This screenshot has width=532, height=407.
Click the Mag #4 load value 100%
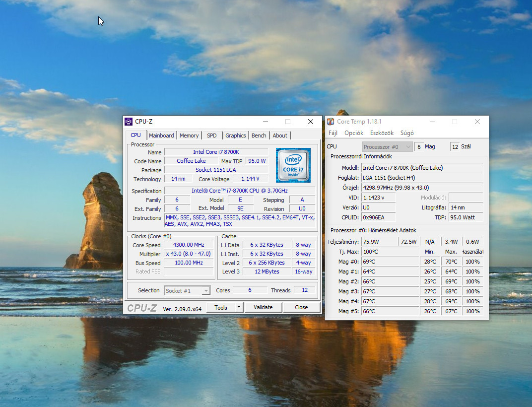[472, 301]
